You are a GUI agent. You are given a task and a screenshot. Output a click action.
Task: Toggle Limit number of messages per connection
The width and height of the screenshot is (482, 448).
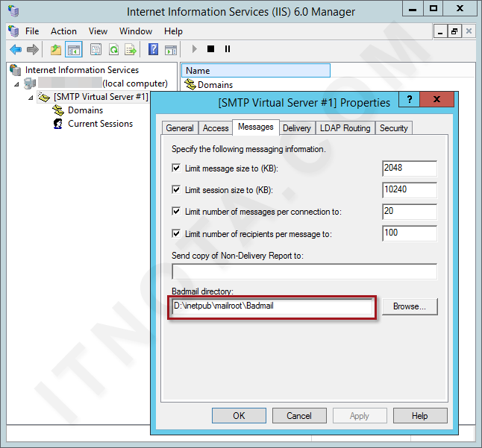(176, 211)
